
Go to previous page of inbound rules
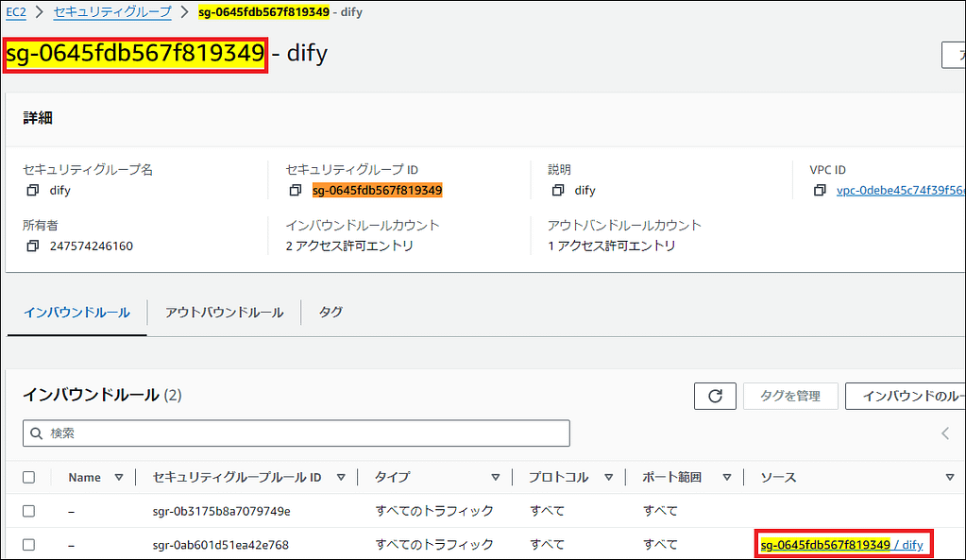pyautogui.click(x=945, y=433)
